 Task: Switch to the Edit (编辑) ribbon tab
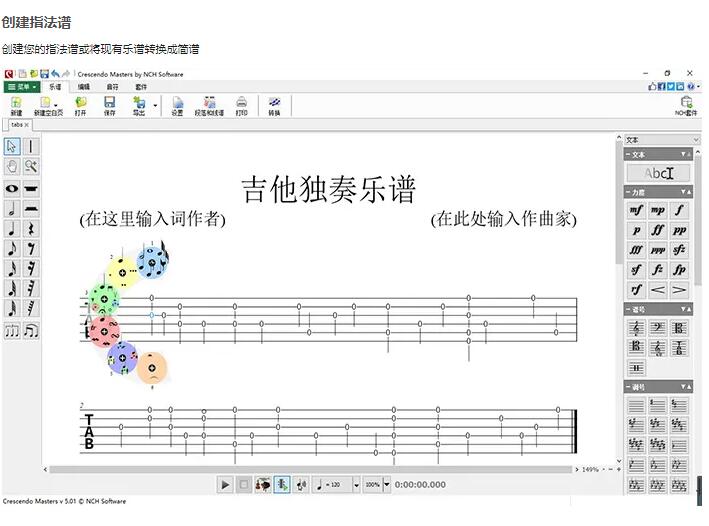pyautogui.click(x=84, y=87)
